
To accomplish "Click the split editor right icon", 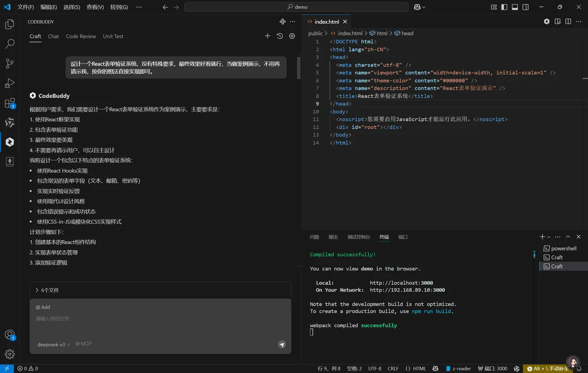I will (568, 21).
